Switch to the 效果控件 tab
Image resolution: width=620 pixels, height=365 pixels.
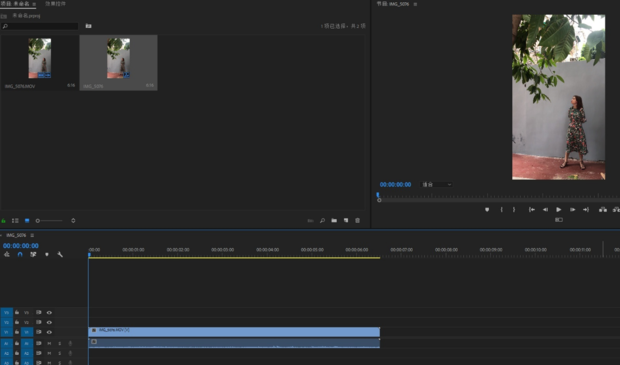point(55,4)
